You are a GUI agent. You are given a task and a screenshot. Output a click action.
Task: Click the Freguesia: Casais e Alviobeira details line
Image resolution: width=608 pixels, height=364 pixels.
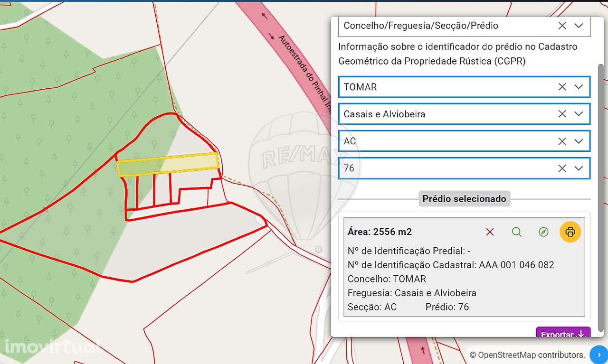click(412, 293)
